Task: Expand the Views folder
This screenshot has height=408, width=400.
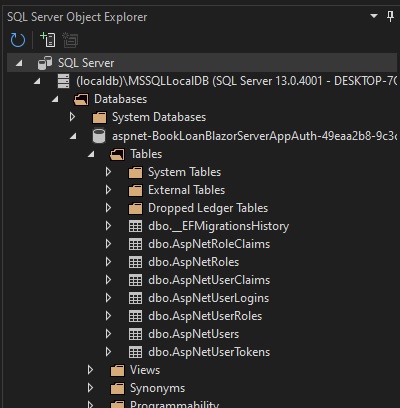Action: [90, 370]
